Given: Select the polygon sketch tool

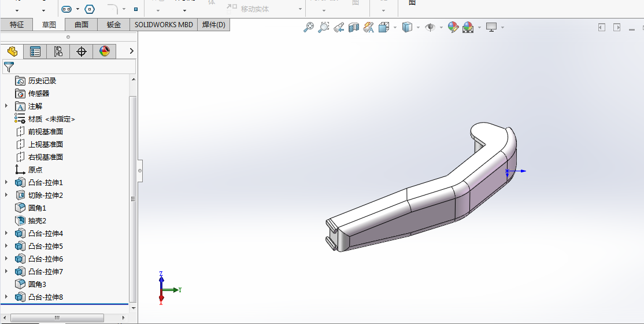Looking at the screenshot, I should [90, 9].
